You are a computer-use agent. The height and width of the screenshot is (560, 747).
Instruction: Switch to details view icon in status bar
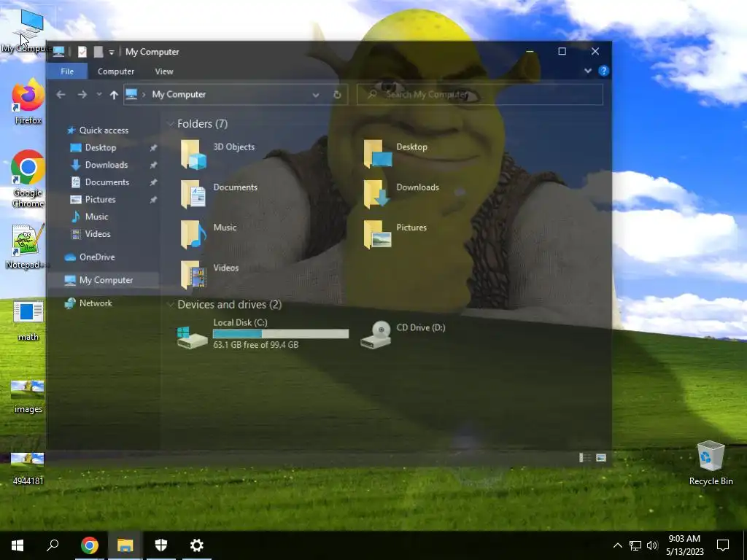pyautogui.click(x=584, y=458)
